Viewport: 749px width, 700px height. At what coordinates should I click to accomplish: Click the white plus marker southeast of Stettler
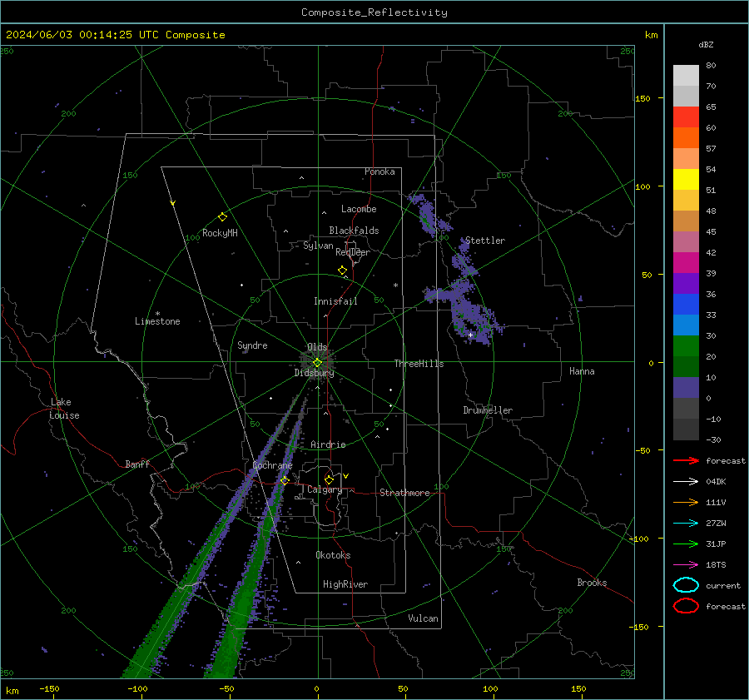pos(470,335)
